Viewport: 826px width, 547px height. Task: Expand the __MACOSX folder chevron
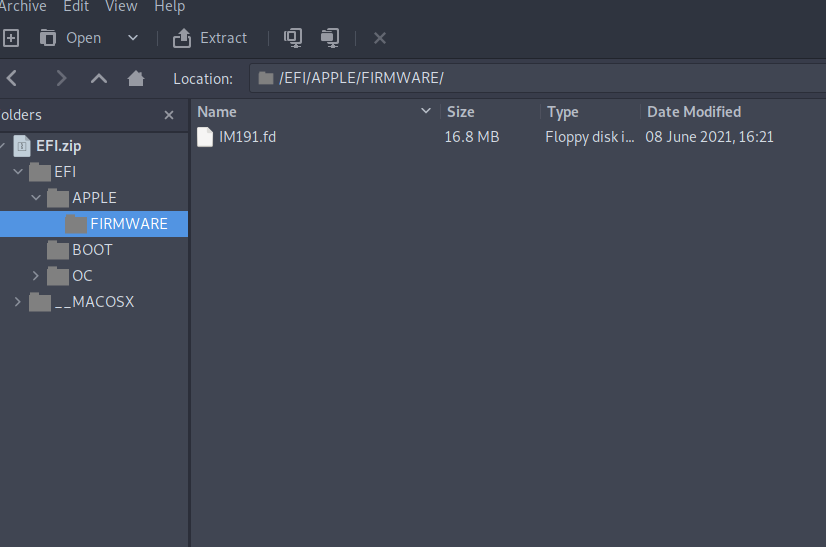point(17,302)
